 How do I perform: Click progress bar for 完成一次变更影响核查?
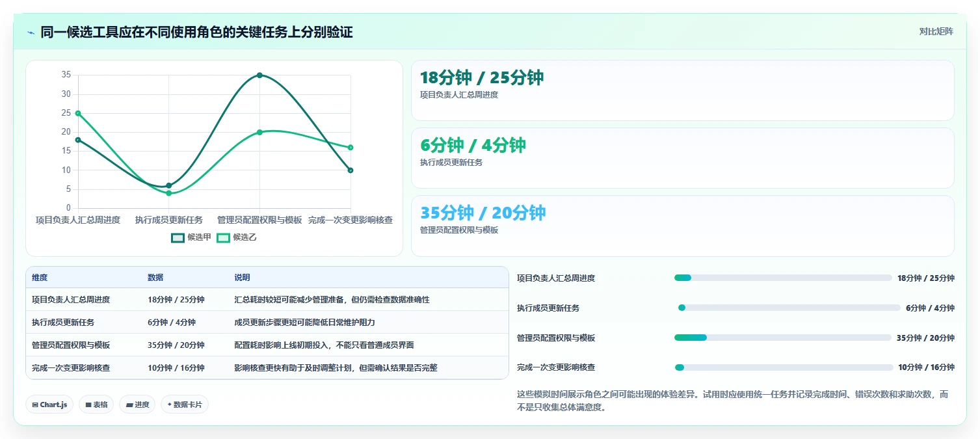click(x=784, y=367)
